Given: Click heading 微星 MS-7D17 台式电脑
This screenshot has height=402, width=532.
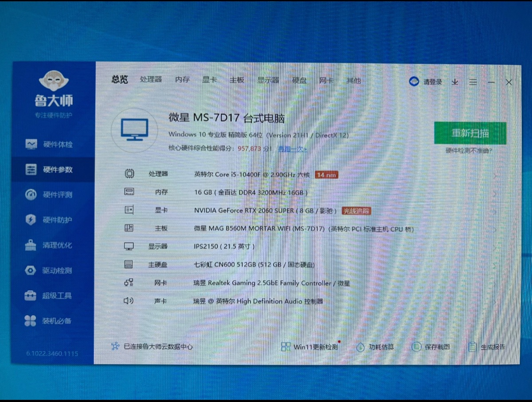Looking at the screenshot, I should (227, 118).
